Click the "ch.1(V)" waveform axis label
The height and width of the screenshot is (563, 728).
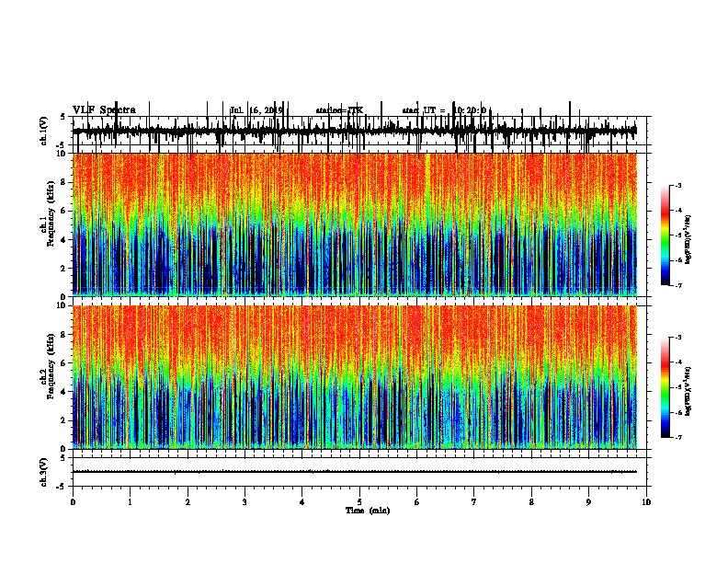pos(43,131)
